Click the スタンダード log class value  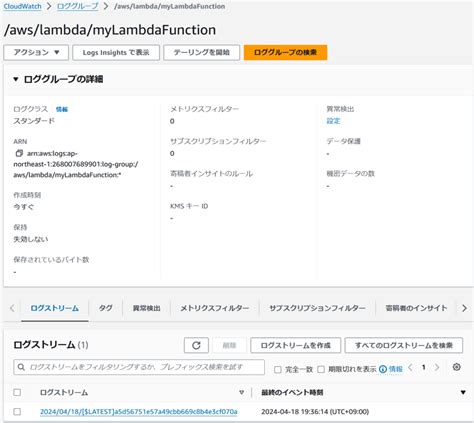point(34,121)
